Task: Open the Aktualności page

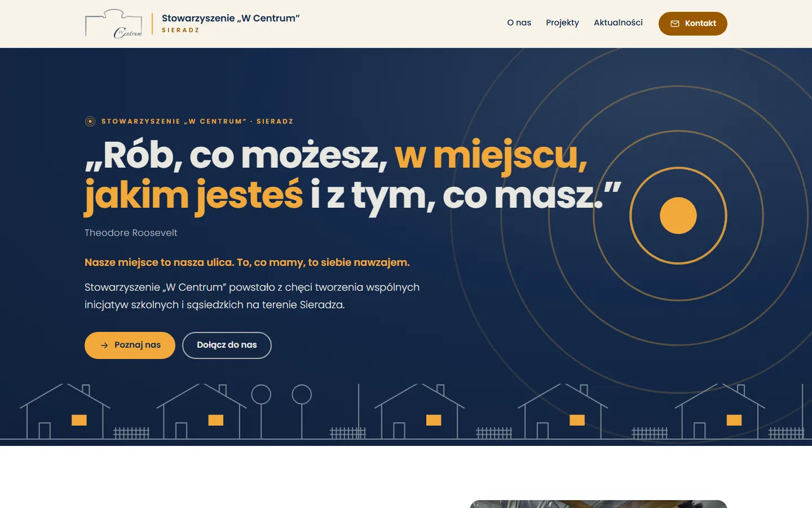Action: (618, 23)
